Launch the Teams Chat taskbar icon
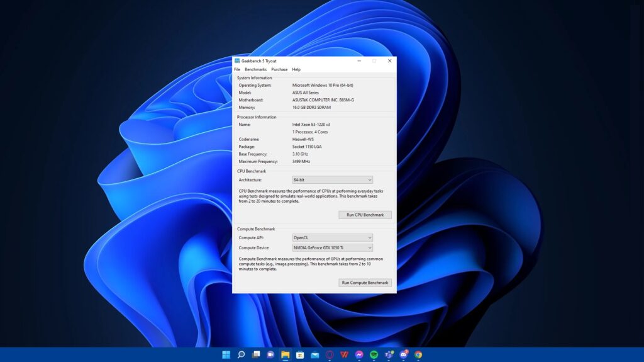 click(x=270, y=354)
